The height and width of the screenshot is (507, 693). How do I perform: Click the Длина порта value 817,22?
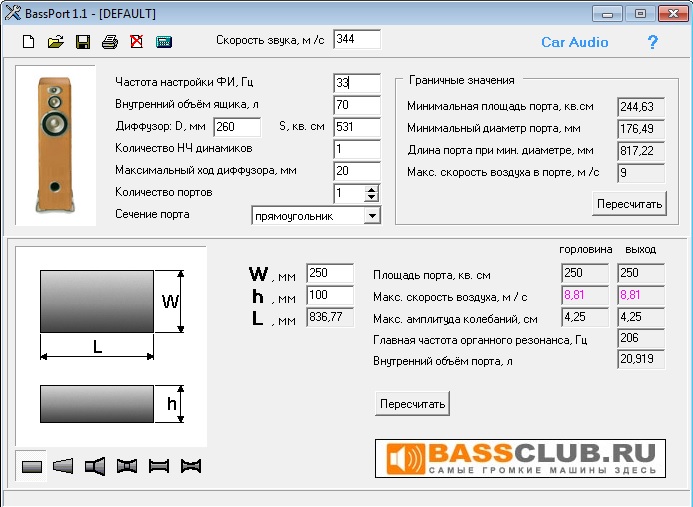(x=641, y=151)
